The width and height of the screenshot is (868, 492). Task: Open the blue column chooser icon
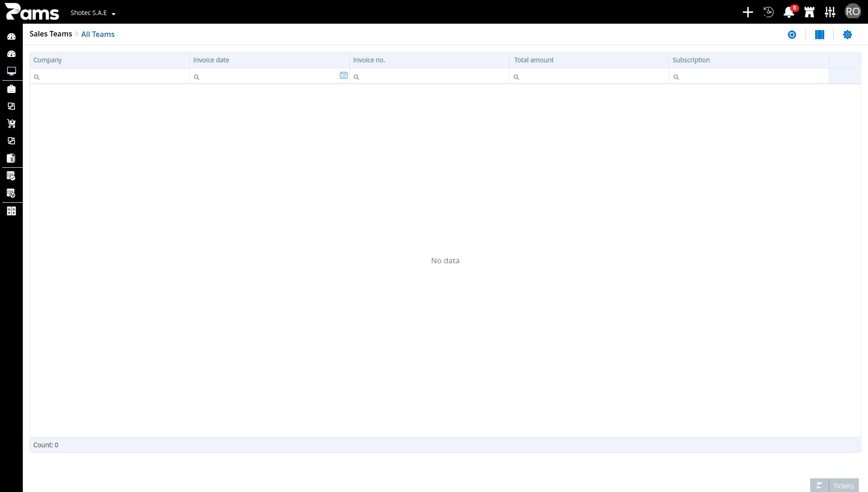click(x=820, y=35)
